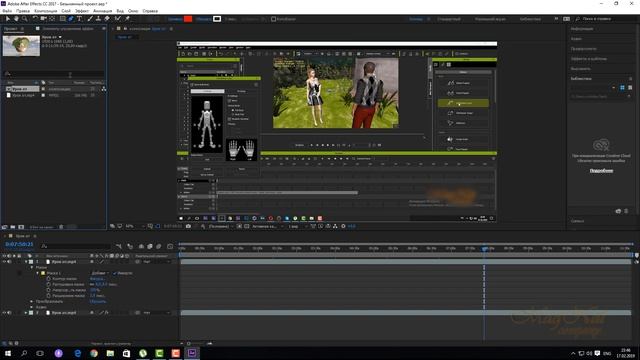This screenshot has height=360, width=640.
Task: Click the timeline layer search field
Action: [x=76, y=246]
